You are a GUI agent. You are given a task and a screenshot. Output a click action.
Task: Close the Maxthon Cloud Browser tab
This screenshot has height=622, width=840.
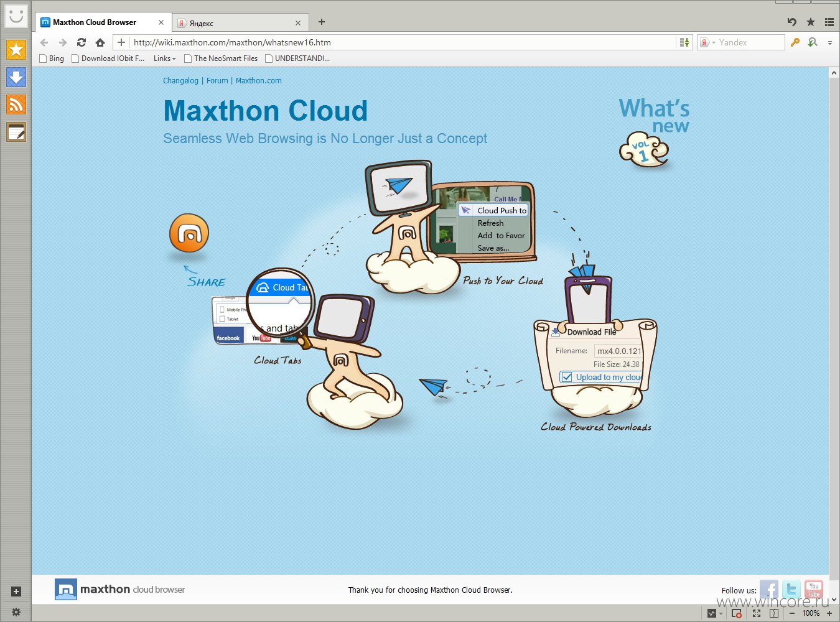tap(161, 22)
